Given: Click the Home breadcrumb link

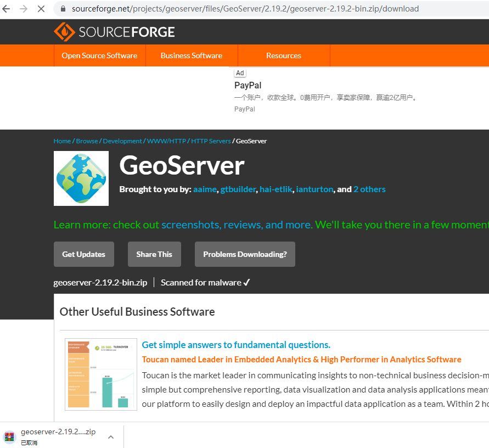Looking at the screenshot, I should click(62, 141).
